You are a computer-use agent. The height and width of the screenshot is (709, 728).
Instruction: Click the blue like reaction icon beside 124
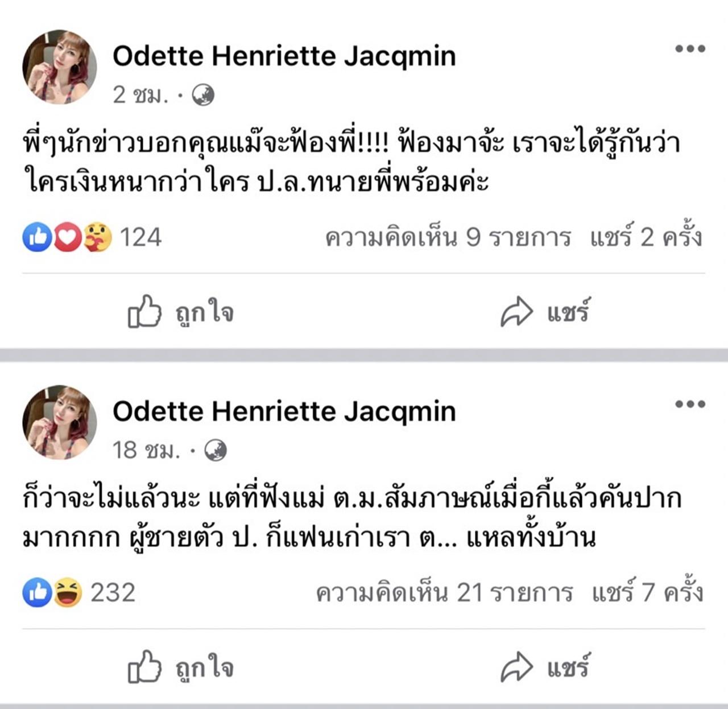(x=37, y=237)
